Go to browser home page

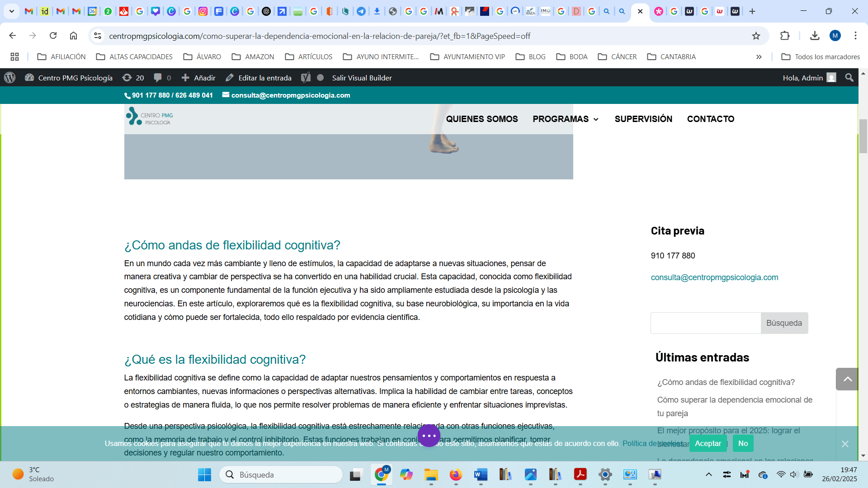point(73,36)
